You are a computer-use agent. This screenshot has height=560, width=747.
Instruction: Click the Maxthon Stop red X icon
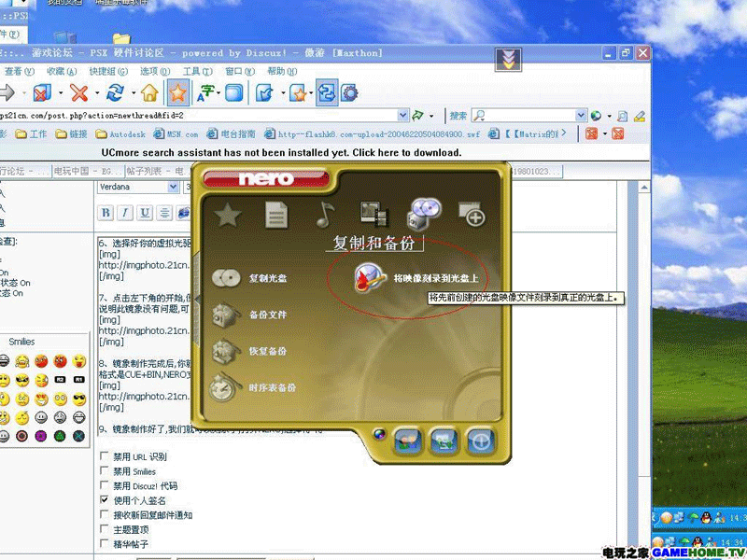[x=79, y=92]
